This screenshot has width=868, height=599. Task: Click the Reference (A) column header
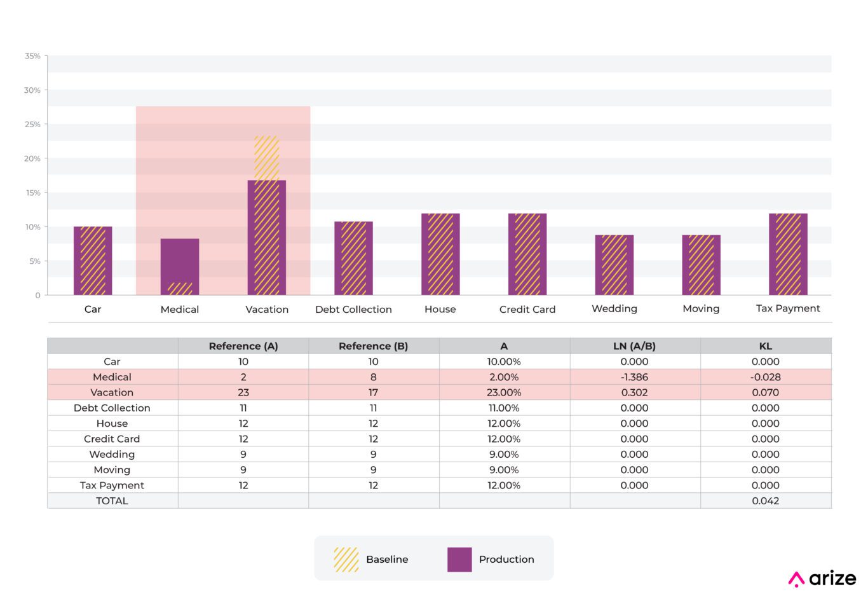[243, 346]
